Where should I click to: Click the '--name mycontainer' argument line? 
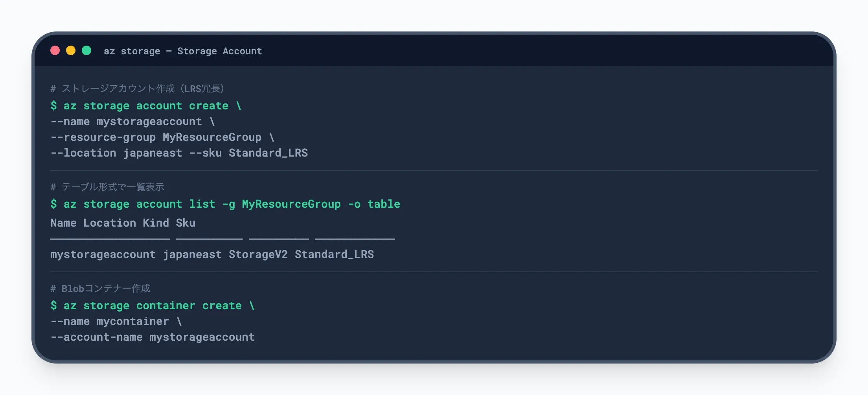(x=116, y=321)
